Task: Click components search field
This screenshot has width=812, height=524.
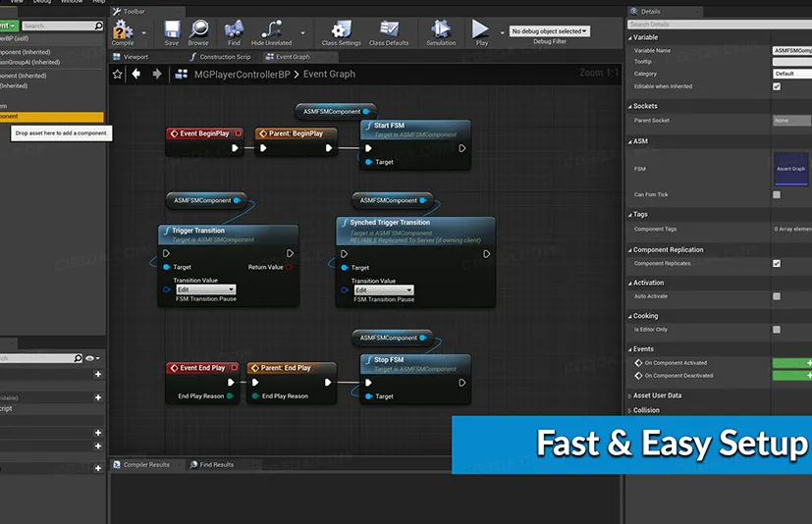Action: click(x=63, y=26)
